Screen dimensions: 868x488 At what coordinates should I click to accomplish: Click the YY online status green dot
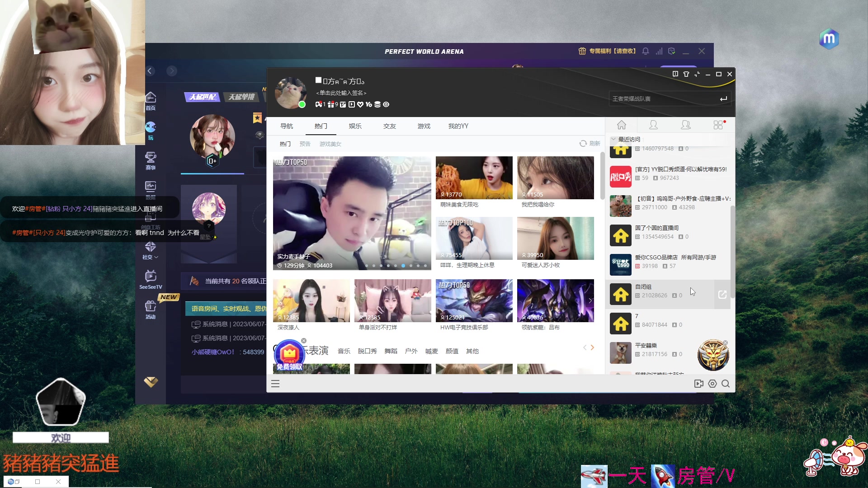tap(302, 104)
